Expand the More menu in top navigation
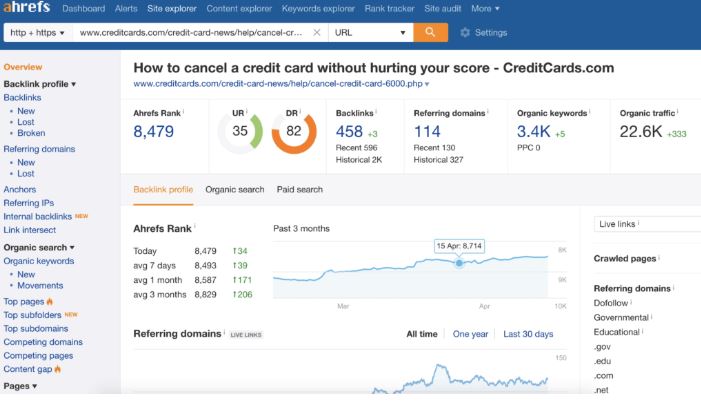 coord(485,8)
